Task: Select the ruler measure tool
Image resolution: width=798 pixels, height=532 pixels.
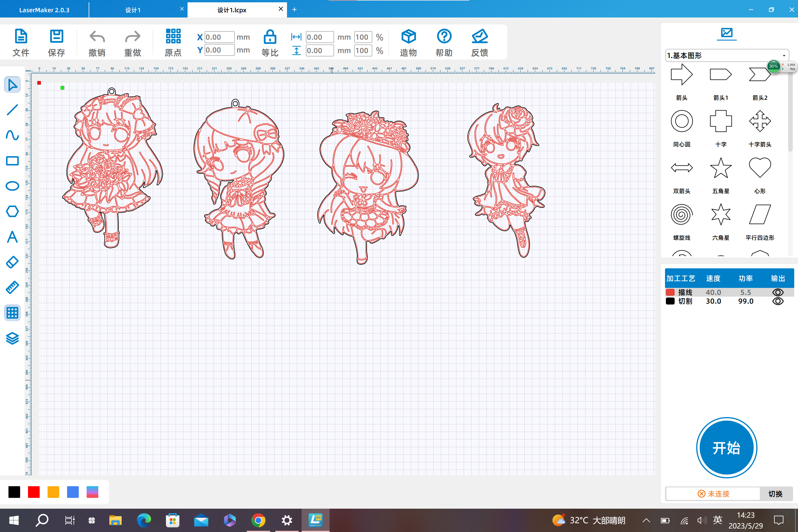Action: (x=13, y=288)
